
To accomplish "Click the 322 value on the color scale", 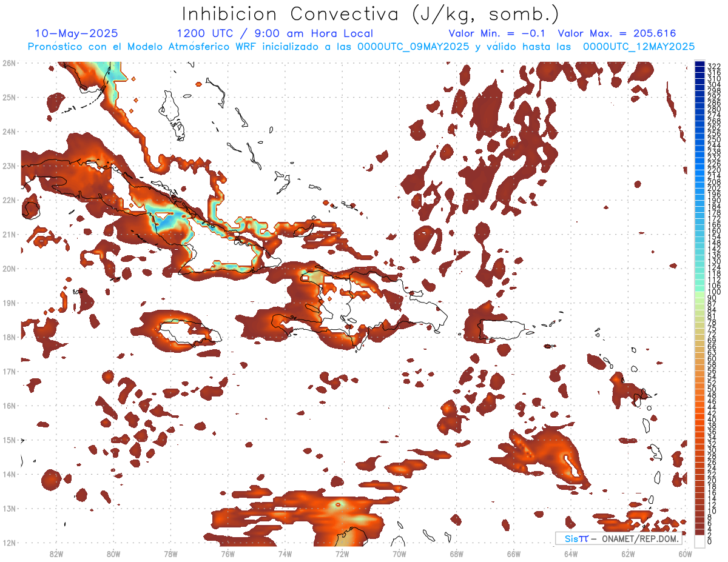I will (714, 66).
